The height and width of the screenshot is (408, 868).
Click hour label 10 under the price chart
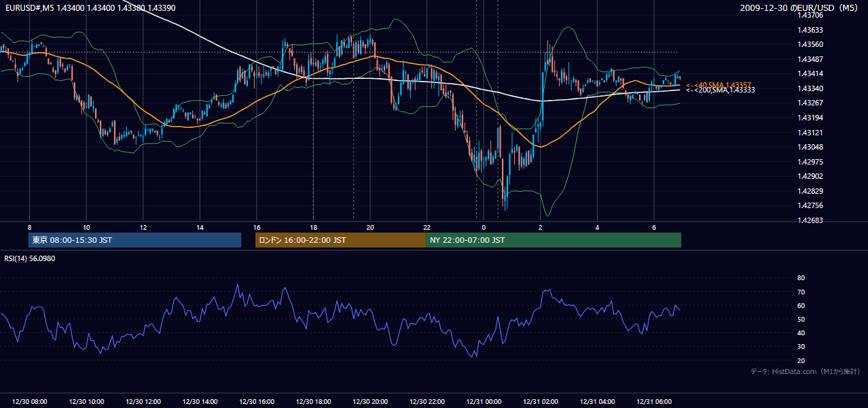click(x=86, y=227)
